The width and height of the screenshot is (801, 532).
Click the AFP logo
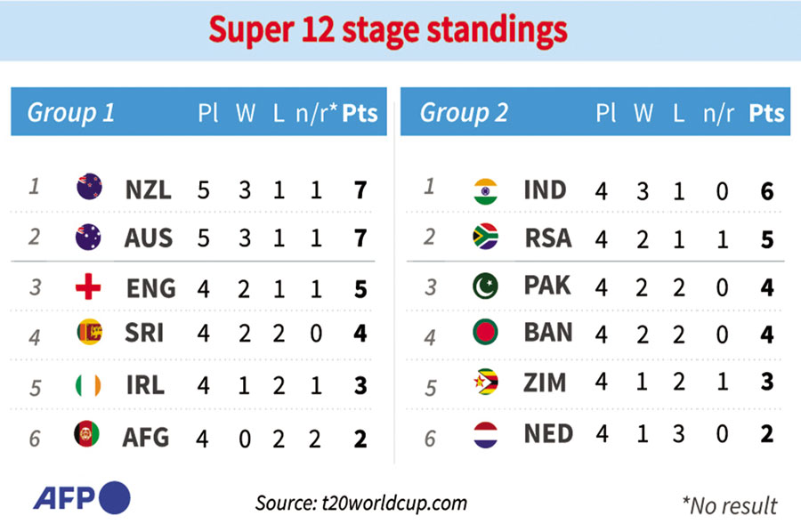82,497
